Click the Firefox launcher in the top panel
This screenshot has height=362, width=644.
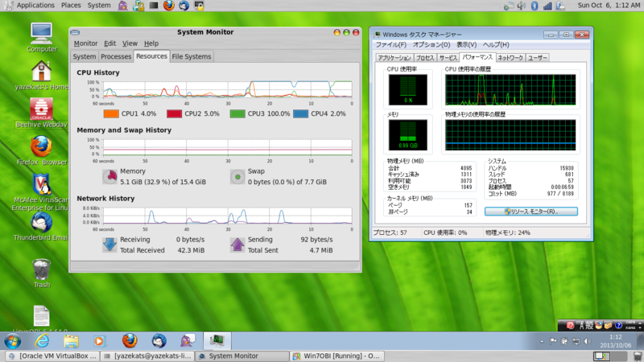169,6
